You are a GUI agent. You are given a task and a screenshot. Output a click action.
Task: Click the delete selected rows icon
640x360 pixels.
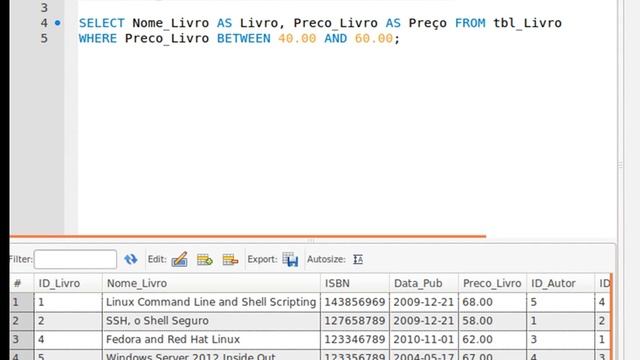tap(230, 259)
